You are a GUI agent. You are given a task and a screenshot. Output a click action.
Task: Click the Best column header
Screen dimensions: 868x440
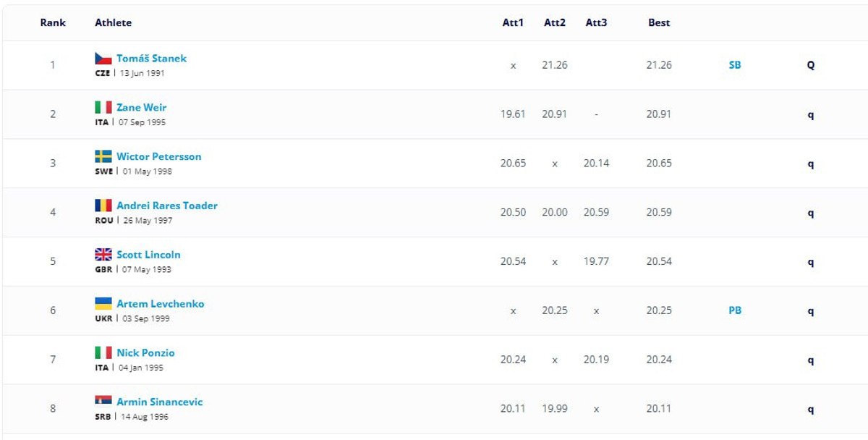(659, 22)
